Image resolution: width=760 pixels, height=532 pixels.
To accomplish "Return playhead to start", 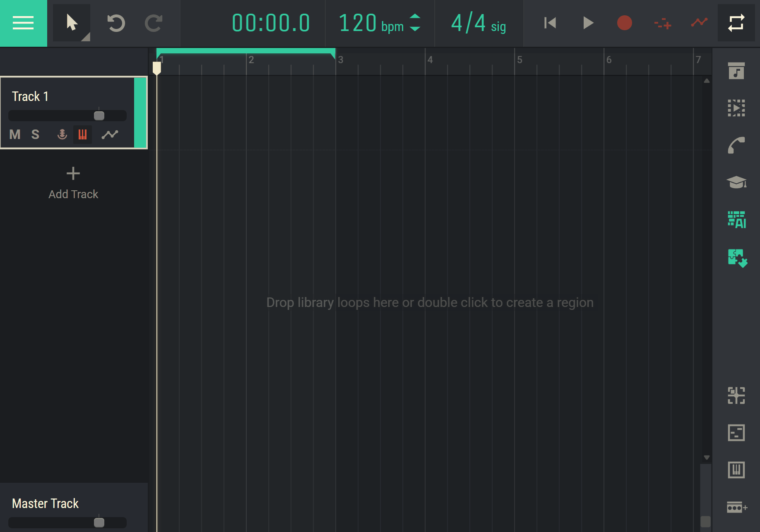I will tap(550, 23).
